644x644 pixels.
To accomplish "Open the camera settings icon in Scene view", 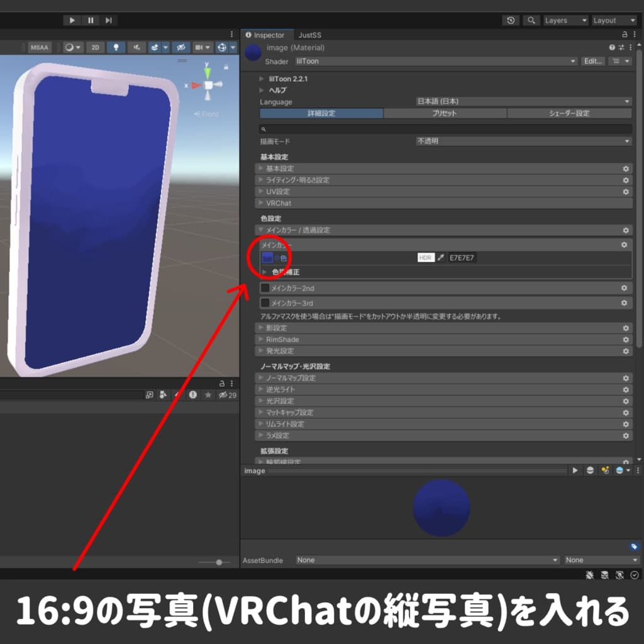I will tap(200, 47).
